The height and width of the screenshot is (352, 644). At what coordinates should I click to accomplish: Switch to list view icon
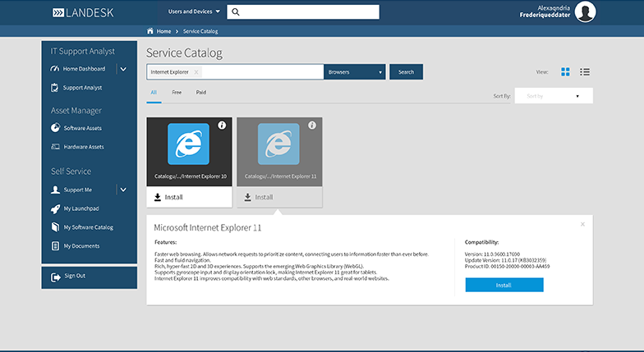(585, 72)
